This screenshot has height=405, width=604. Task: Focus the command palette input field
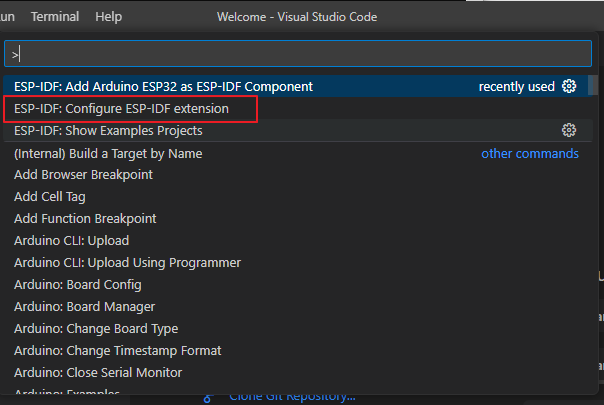coord(298,54)
